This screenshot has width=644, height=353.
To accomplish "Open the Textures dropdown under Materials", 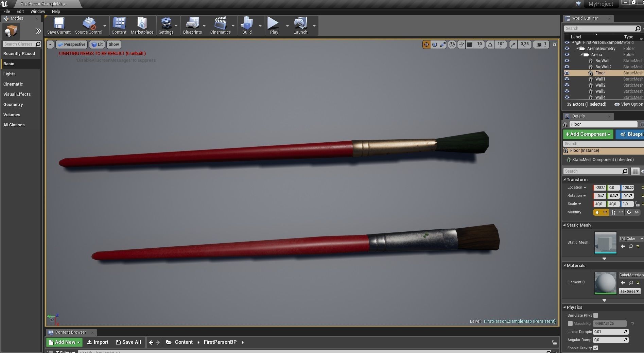I will (630, 291).
